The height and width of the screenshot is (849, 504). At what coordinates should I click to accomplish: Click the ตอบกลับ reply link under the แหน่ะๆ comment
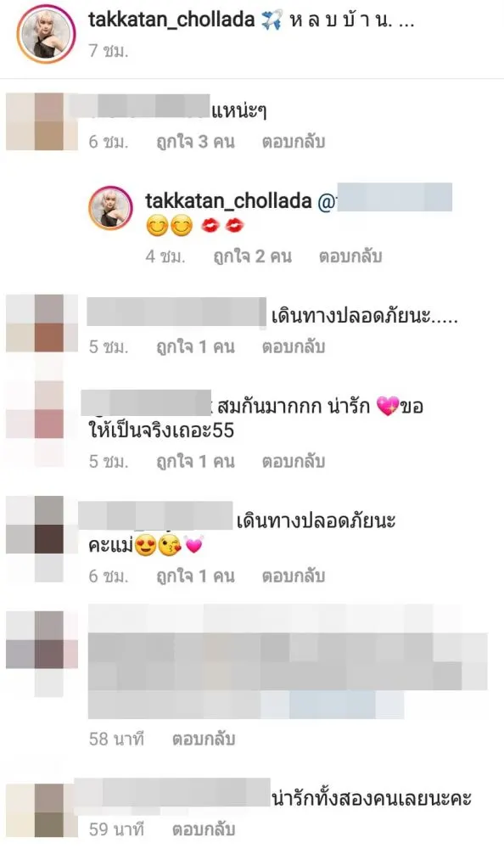point(294,142)
